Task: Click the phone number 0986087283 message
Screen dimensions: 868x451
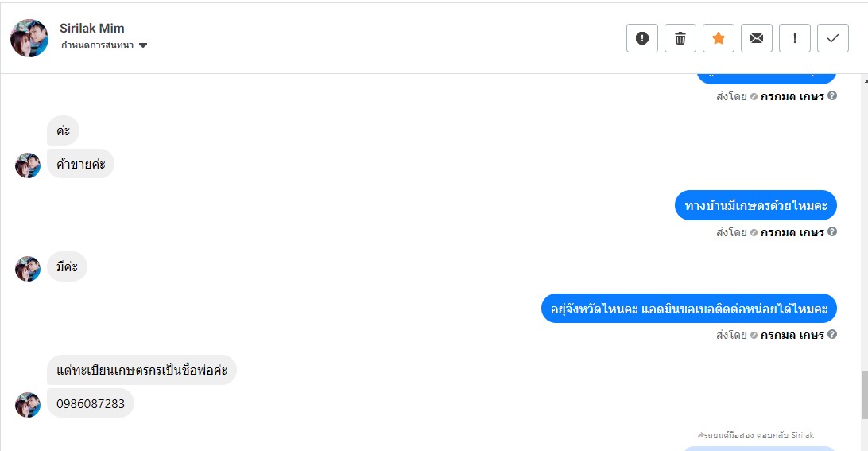Action: pyautogui.click(x=91, y=403)
